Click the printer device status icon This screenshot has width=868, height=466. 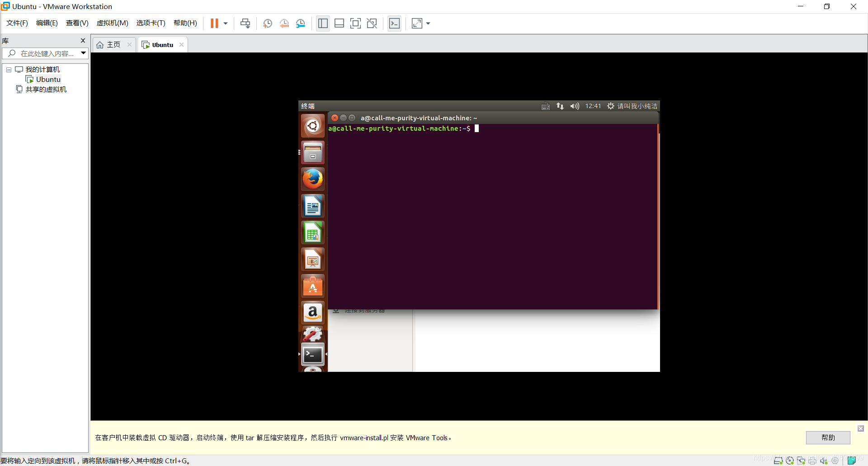[812, 461]
